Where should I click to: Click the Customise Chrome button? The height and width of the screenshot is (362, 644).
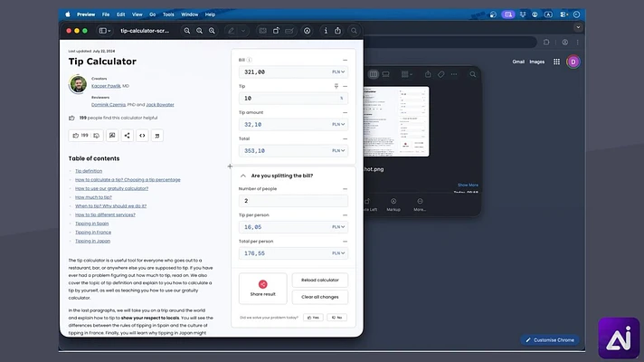point(550,339)
